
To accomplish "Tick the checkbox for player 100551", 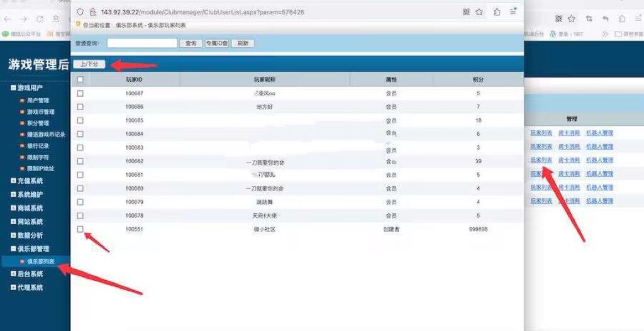I will pos(80,230).
